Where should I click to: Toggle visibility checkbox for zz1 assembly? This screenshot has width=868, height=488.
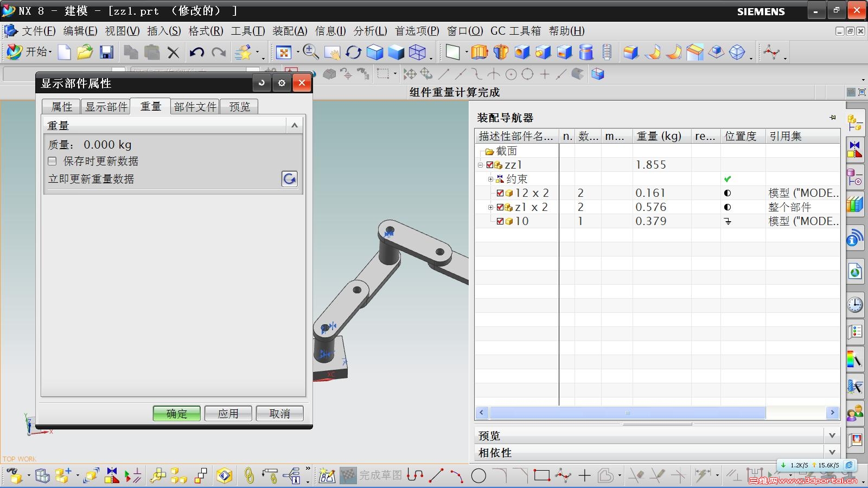pyautogui.click(x=490, y=165)
